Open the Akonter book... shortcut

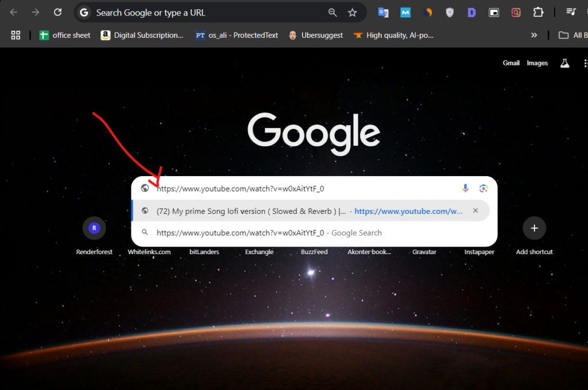369,252
